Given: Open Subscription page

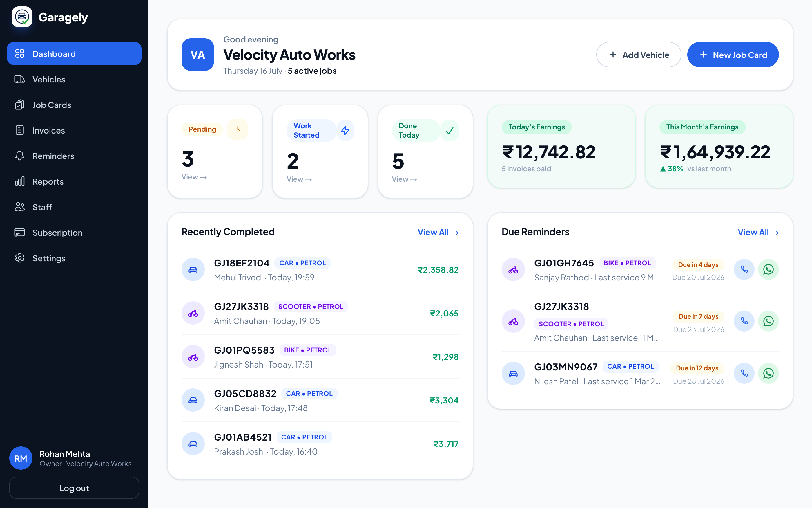Looking at the screenshot, I should point(74,233).
